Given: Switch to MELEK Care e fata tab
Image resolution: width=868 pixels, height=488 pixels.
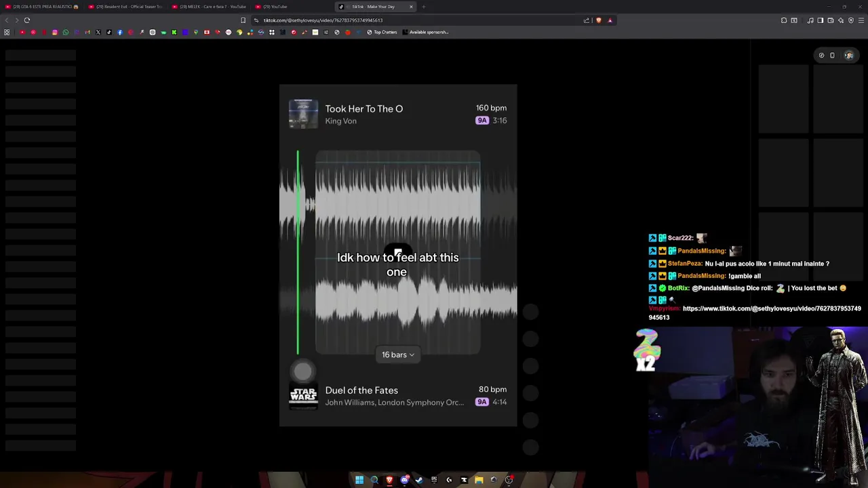Looking at the screenshot, I should coord(209,7).
